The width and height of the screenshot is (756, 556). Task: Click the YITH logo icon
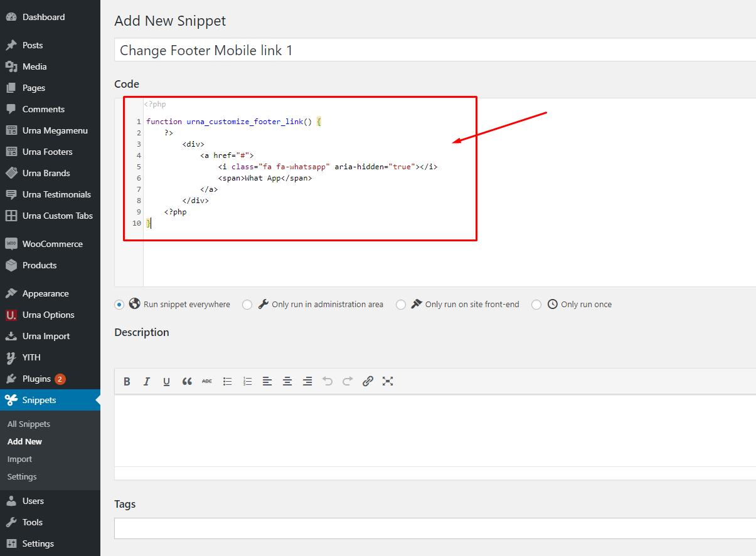click(11, 357)
